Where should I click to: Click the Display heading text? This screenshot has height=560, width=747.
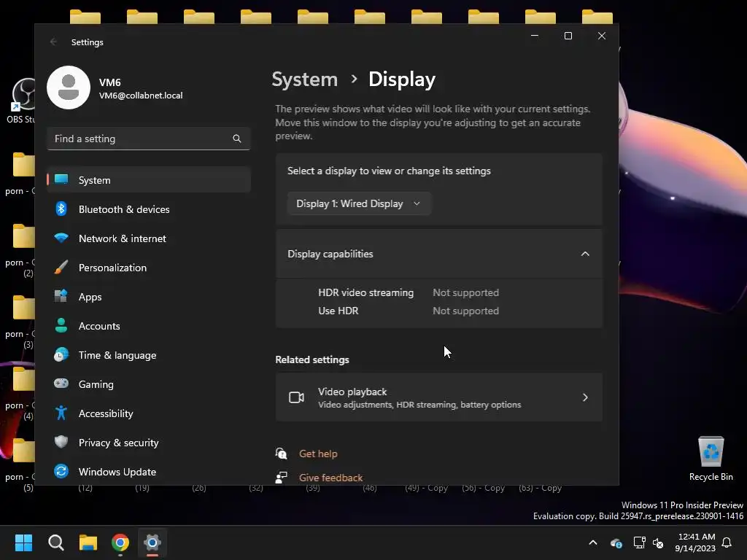[402, 79]
